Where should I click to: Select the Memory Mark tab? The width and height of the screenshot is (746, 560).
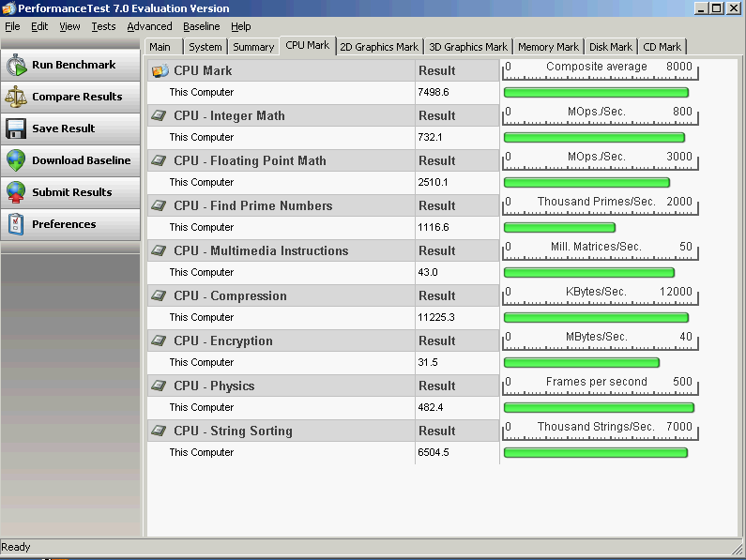(x=548, y=47)
